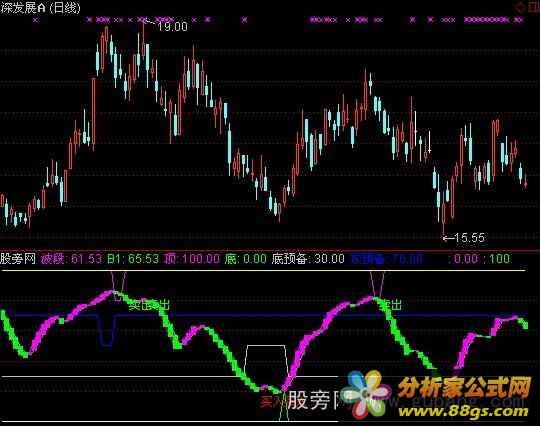Click the diamond icon at top-right corner
This screenshot has width=540, height=426.
pos(521,7)
